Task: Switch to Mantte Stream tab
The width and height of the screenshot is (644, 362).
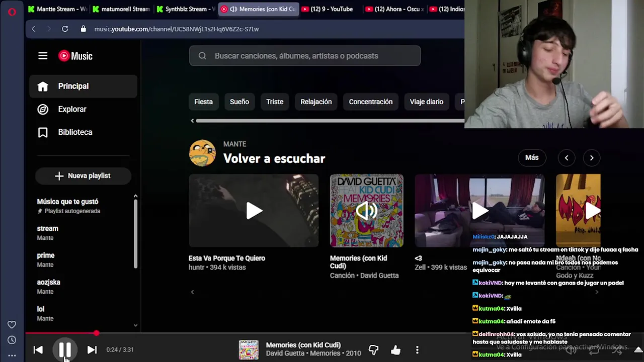Action: tap(57, 9)
